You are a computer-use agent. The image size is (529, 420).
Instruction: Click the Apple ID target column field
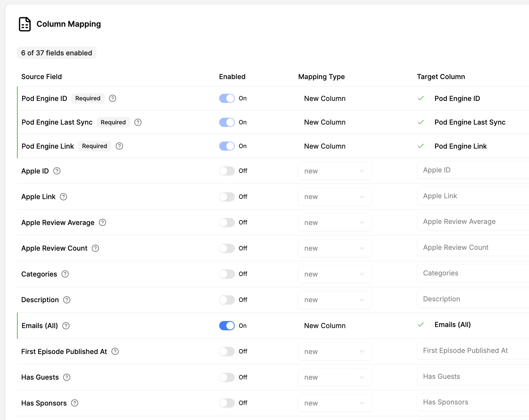point(473,170)
